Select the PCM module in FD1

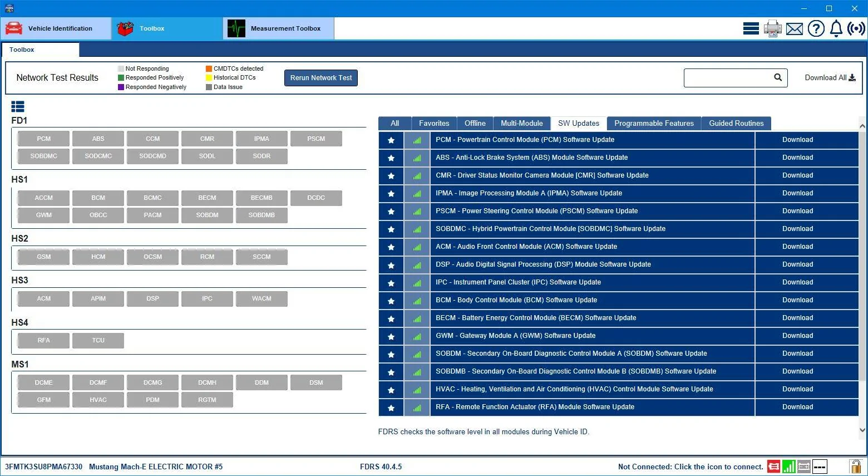pyautogui.click(x=43, y=139)
